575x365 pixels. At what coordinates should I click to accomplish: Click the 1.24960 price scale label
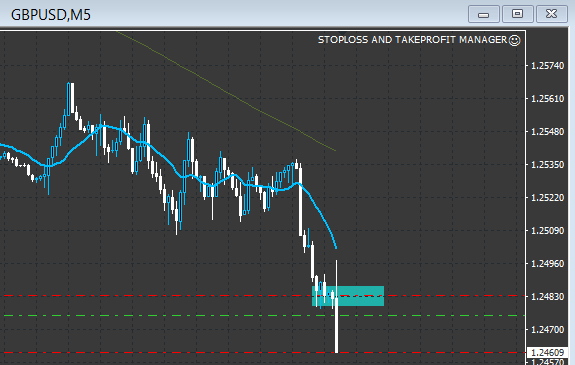tap(547, 264)
